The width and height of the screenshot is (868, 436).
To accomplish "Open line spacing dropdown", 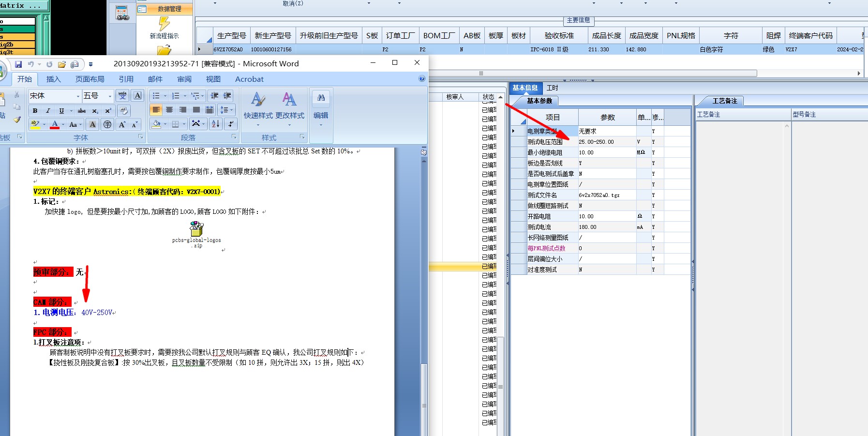I will [x=226, y=110].
